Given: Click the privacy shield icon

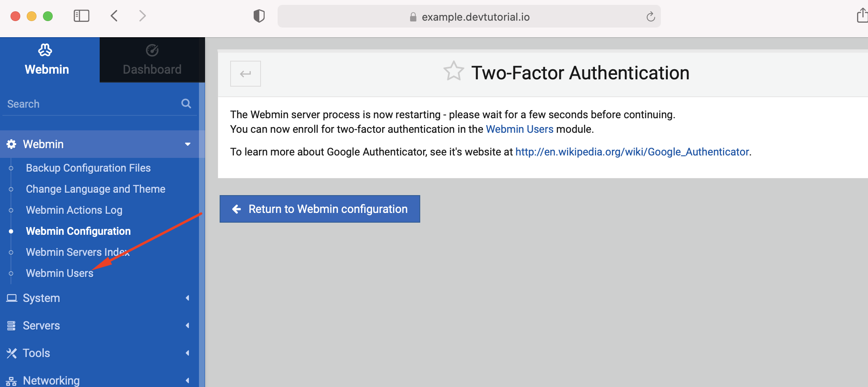Looking at the screenshot, I should tap(259, 16).
